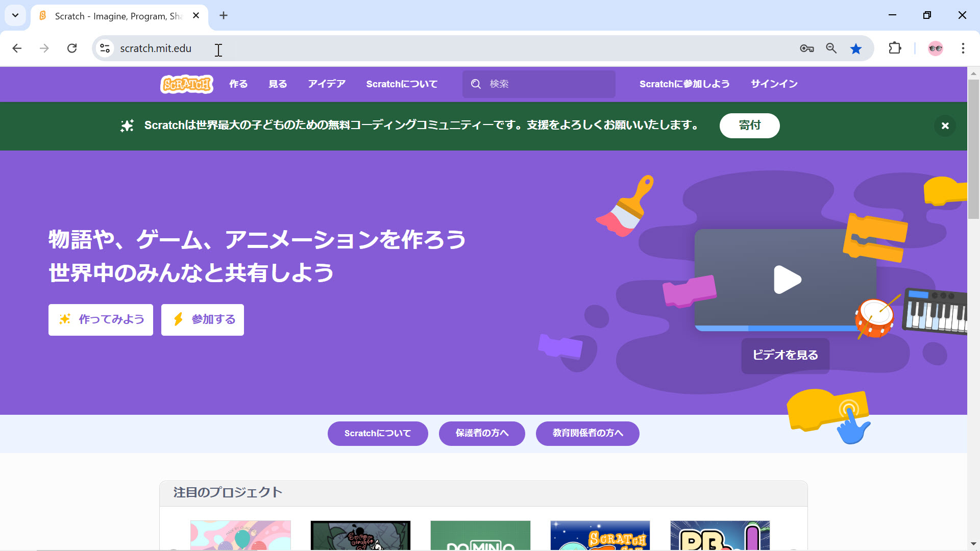Click the zoom magnifier icon in address bar

point(831,48)
